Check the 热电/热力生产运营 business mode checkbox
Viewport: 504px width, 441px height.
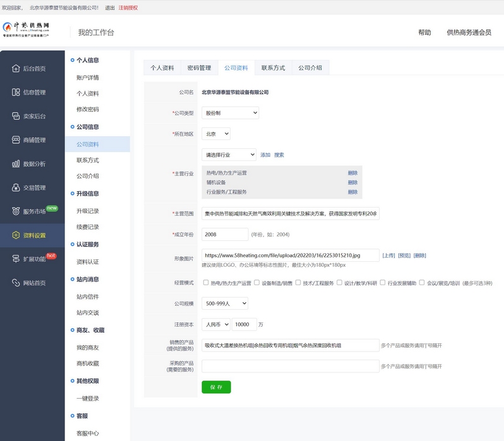(x=206, y=283)
